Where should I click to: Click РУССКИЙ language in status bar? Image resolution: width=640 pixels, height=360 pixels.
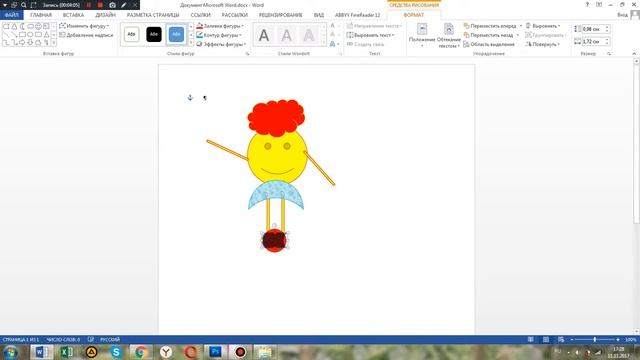point(110,340)
